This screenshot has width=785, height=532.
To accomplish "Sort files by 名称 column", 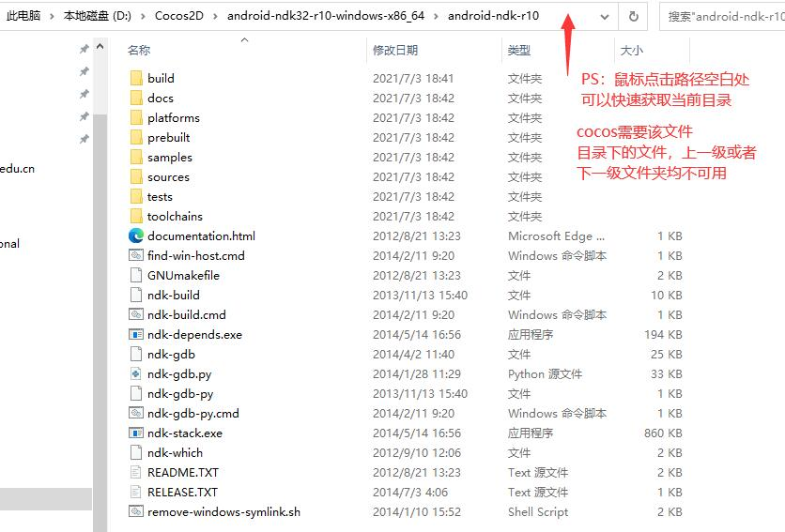I will click(x=139, y=50).
